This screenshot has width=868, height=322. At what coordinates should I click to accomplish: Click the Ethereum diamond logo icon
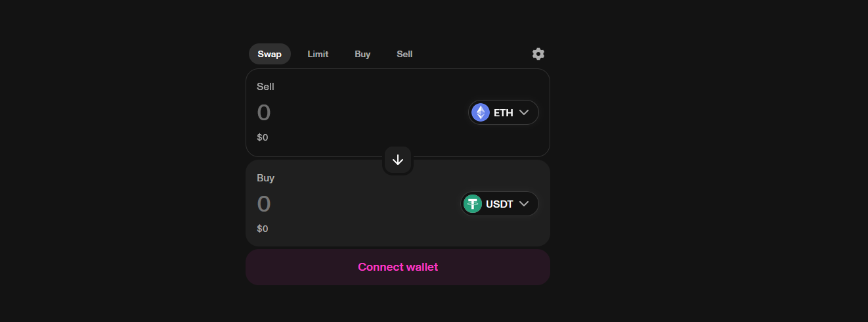pyautogui.click(x=481, y=112)
